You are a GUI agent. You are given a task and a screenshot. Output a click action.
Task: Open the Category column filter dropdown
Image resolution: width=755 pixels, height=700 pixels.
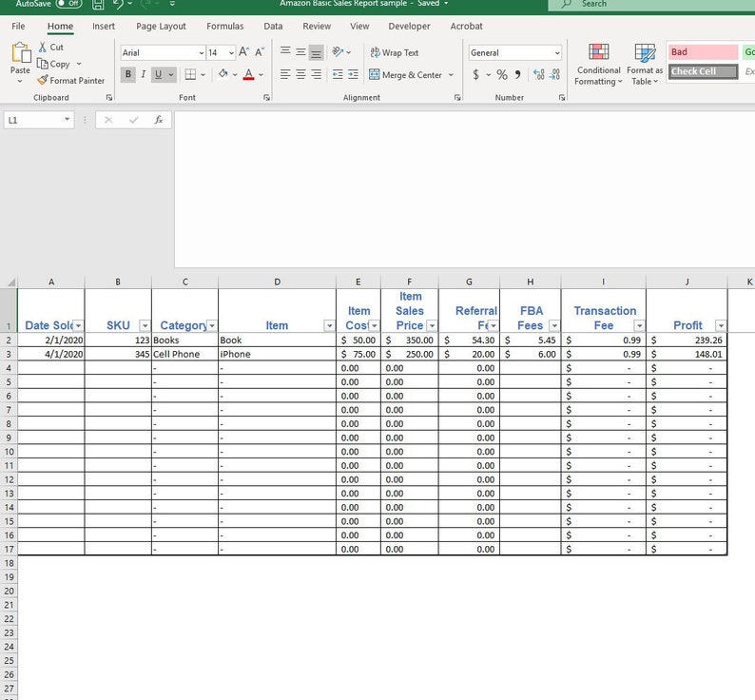pyautogui.click(x=212, y=326)
